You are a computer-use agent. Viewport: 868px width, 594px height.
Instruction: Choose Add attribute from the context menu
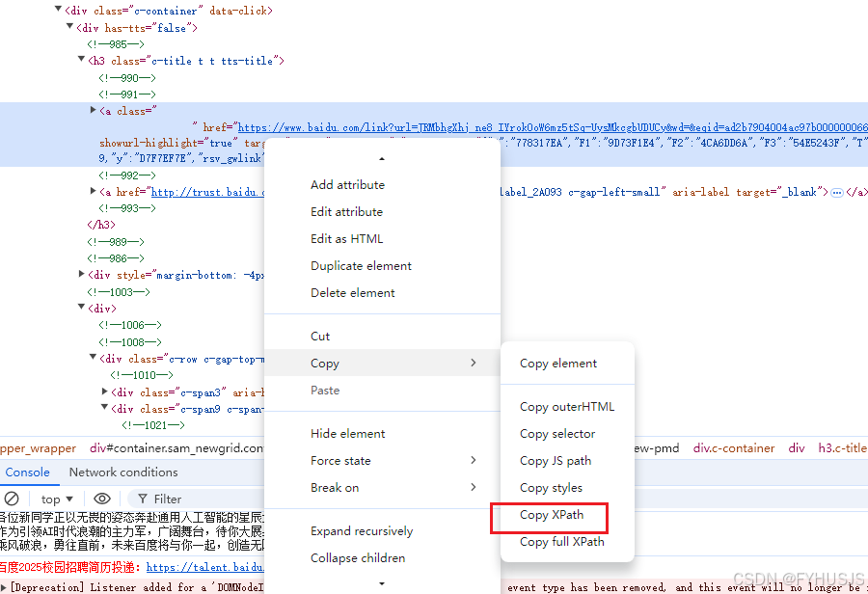pos(382,185)
